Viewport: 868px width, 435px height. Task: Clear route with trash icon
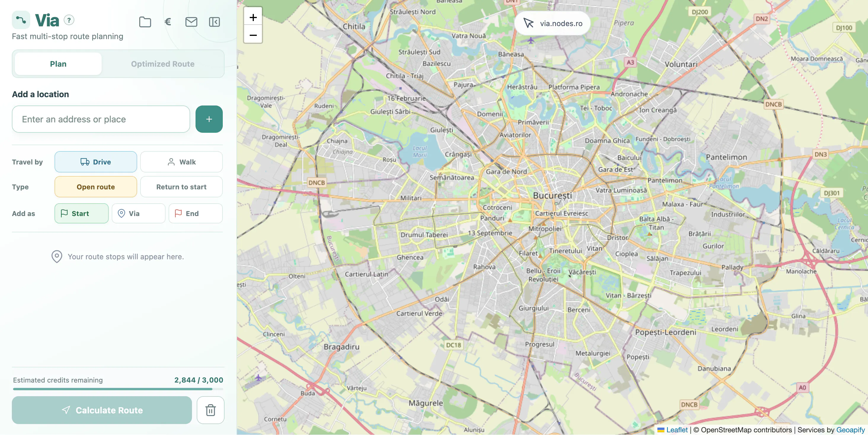click(x=211, y=410)
